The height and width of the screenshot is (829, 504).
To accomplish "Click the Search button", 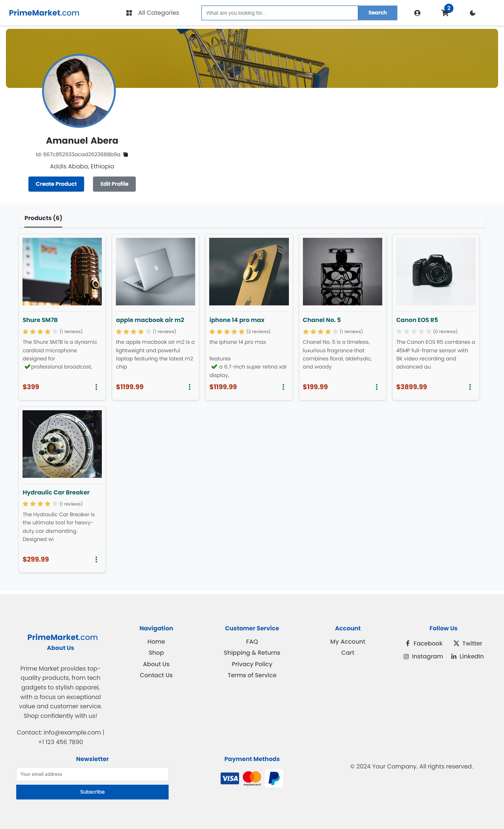I will 377,13.
